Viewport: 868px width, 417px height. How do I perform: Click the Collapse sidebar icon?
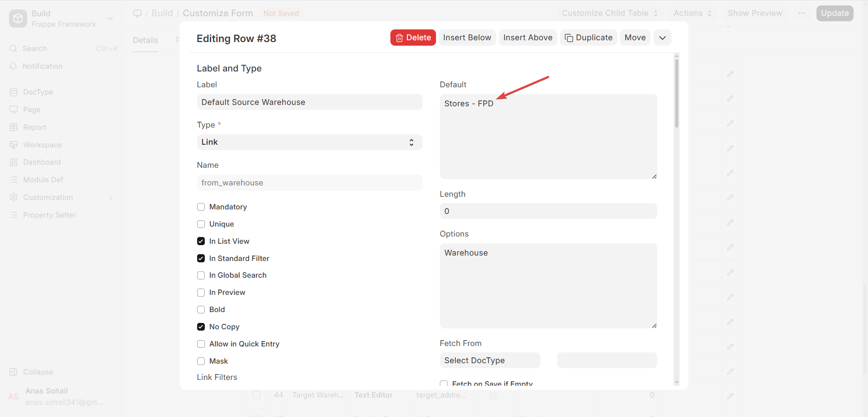coord(13,372)
